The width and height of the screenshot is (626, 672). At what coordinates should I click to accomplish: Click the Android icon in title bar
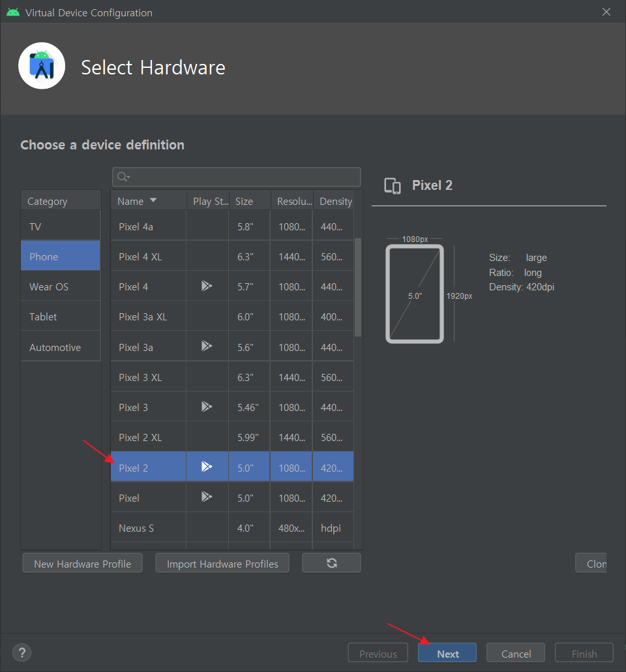[x=13, y=12]
